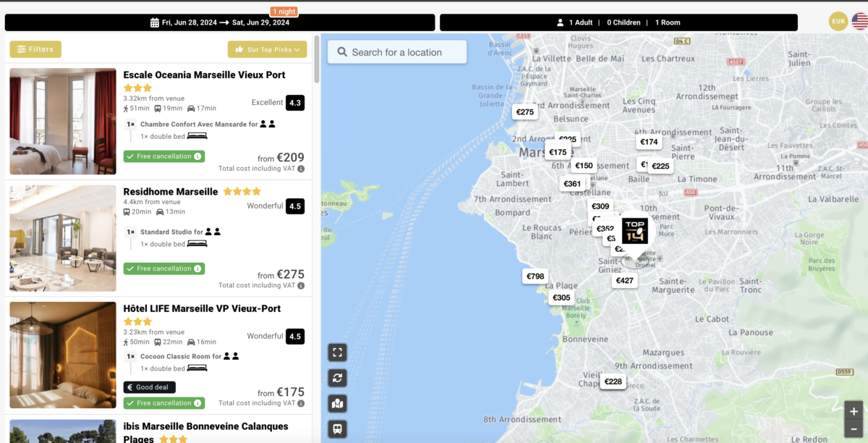Click Residhome's 4.5 Wonderful rating badge
Screen dimensions: 868x443
coord(295,206)
